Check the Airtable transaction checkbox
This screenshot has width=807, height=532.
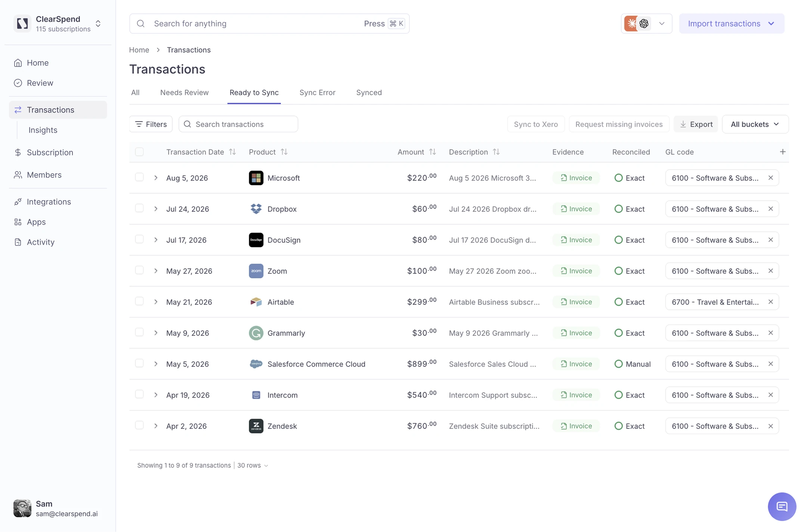pos(139,301)
